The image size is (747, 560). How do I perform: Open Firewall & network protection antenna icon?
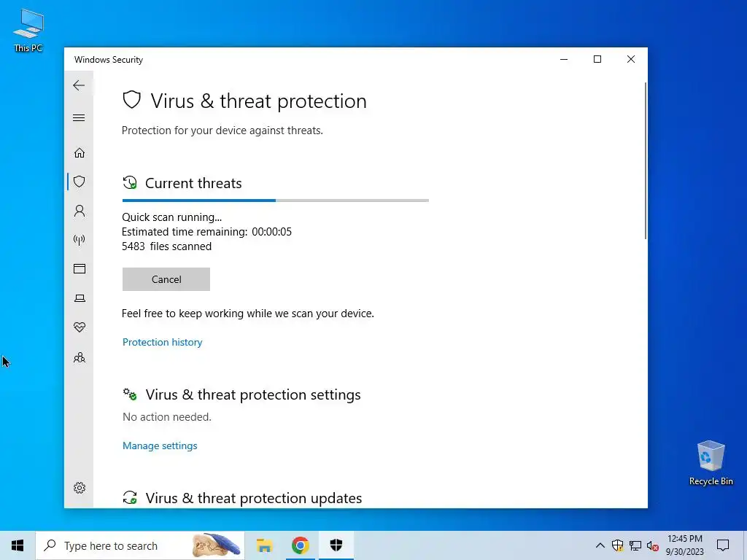[x=79, y=239]
